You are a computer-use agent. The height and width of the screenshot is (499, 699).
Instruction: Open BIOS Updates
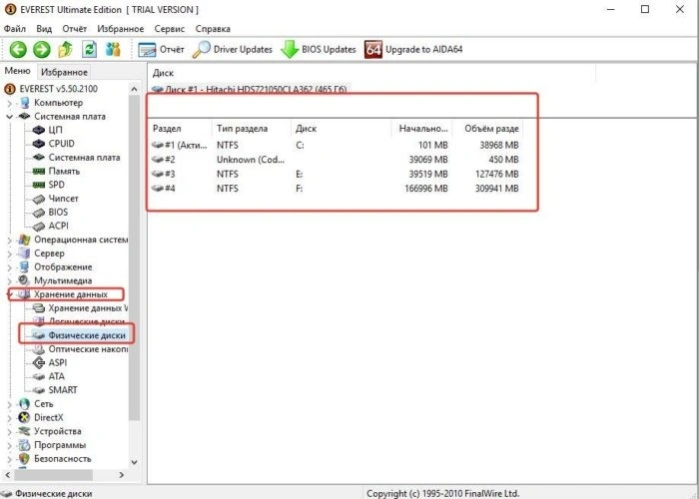pos(318,49)
